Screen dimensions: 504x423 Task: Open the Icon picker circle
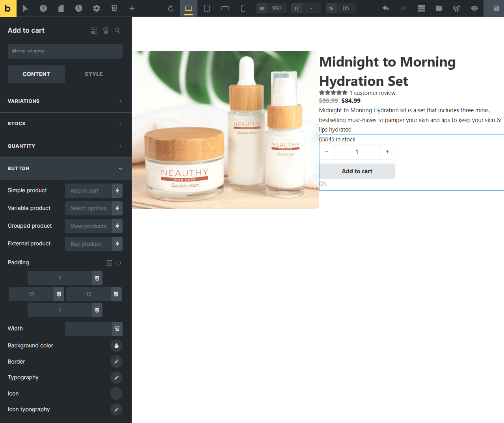[116, 393]
